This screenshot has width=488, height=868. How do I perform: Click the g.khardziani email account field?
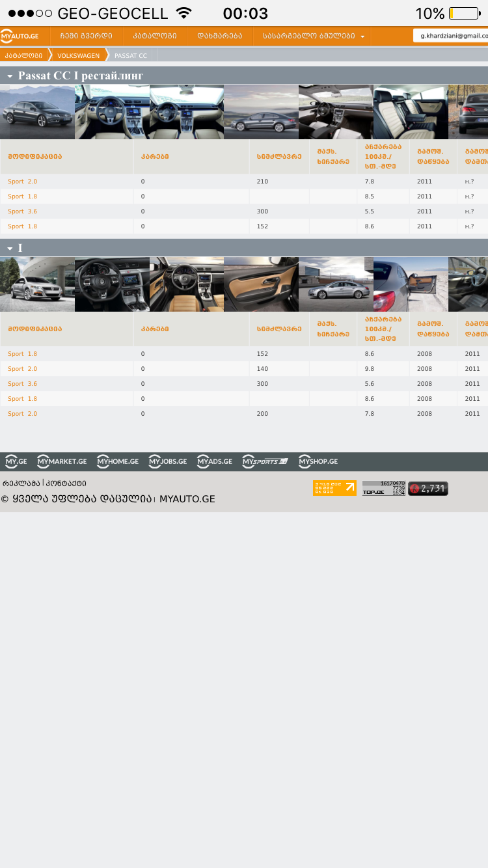(x=452, y=36)
